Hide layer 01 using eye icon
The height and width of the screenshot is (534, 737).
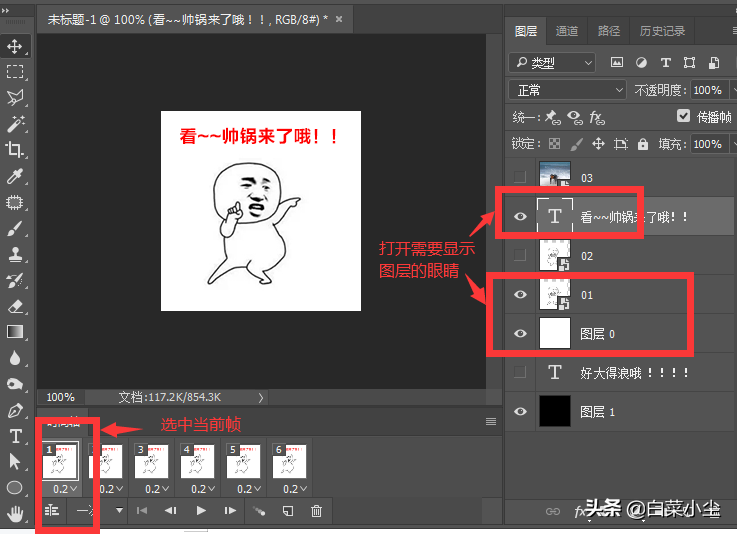click(x=520, y=295)
